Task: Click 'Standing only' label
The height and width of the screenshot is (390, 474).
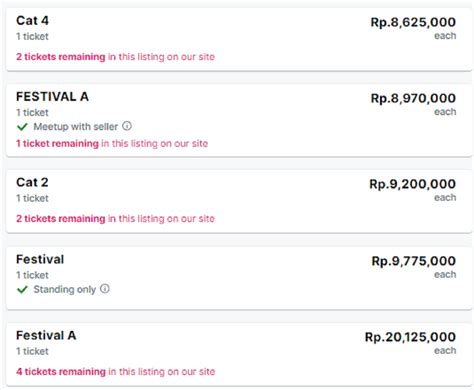Action: [x=65, y=289]
